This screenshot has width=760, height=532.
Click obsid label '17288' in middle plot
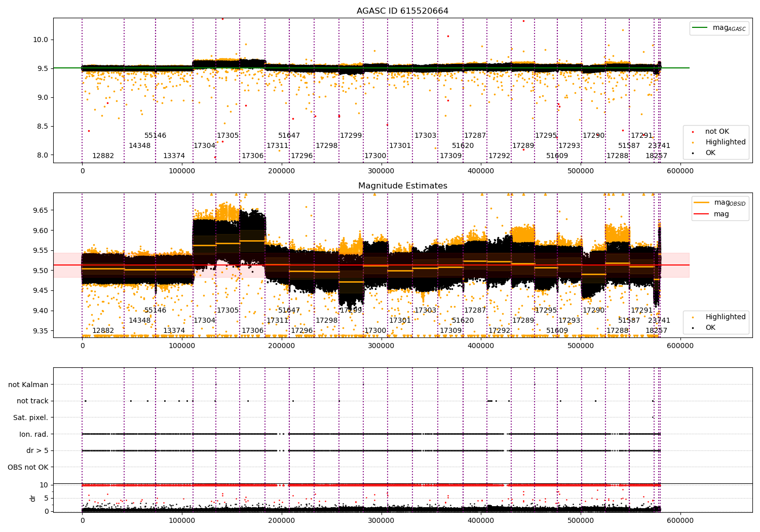[x=617, y=331]
